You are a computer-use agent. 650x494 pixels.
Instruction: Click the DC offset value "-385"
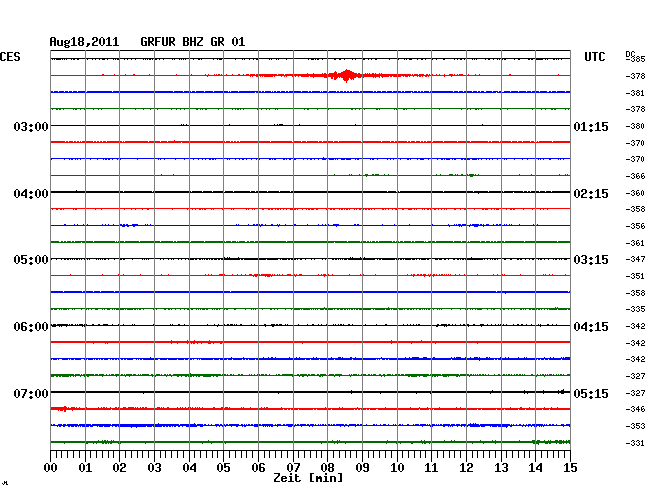click(636, 59)
